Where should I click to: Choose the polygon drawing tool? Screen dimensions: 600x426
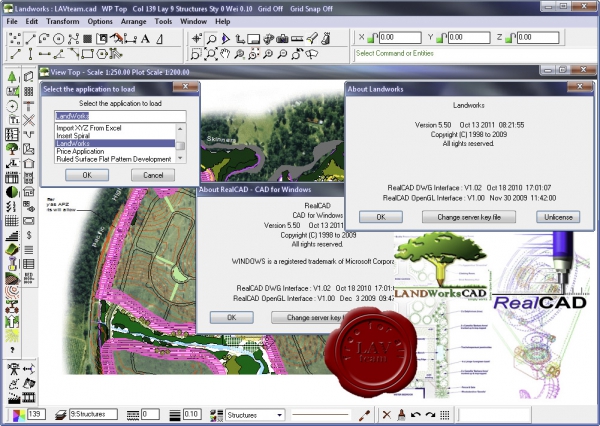[x=102, y=54]
